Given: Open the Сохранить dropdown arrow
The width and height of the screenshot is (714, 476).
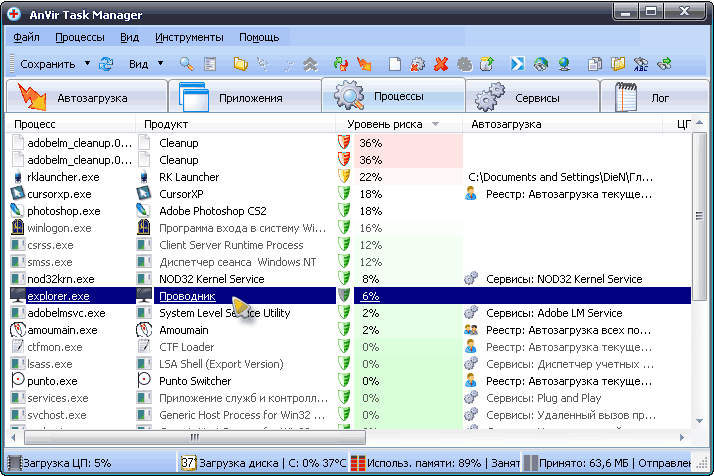Looking at the screenshot, I should (86, 64).
